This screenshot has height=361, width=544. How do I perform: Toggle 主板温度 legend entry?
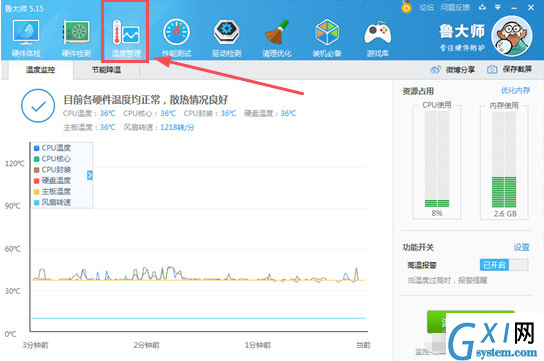pos(52,191)
